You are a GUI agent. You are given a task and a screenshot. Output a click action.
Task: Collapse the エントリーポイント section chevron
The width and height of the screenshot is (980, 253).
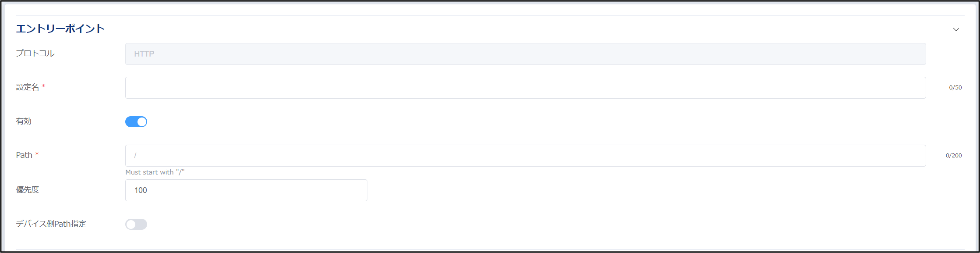(x=956, y=29)
